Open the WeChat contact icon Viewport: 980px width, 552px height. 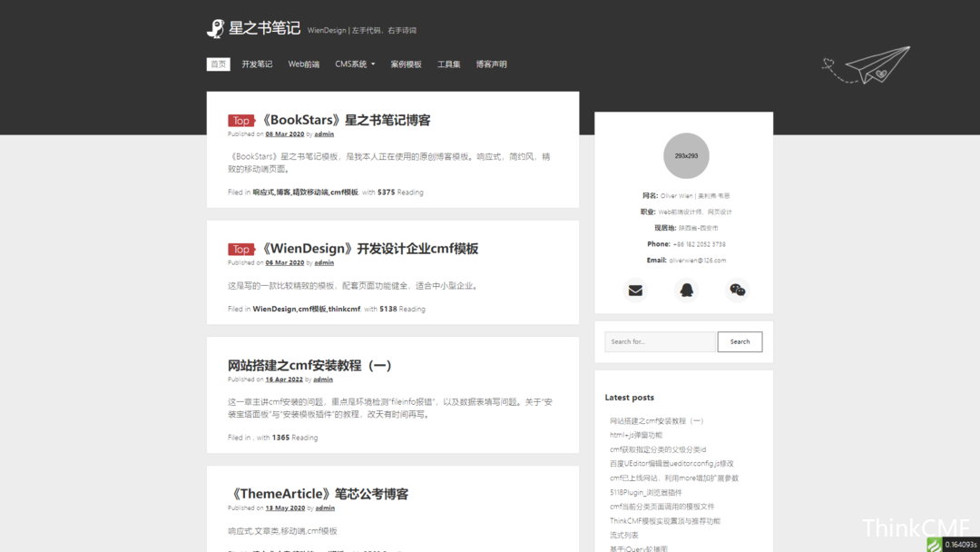click(738, 290)
